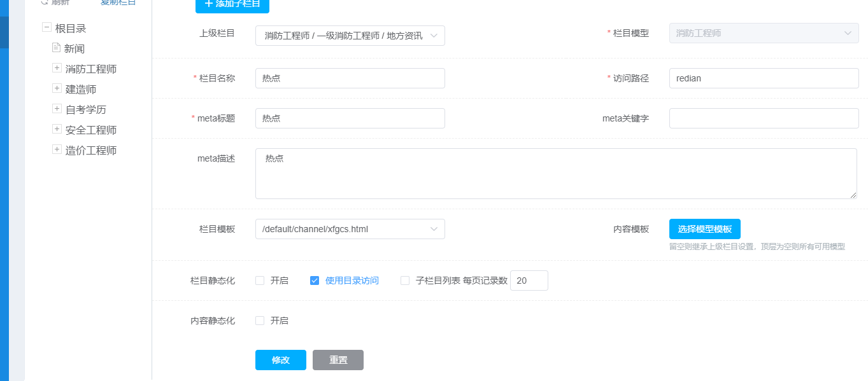Focus the meta标题 input field
Viewport: 868px width, 381px height.
[x=350, y=118]
